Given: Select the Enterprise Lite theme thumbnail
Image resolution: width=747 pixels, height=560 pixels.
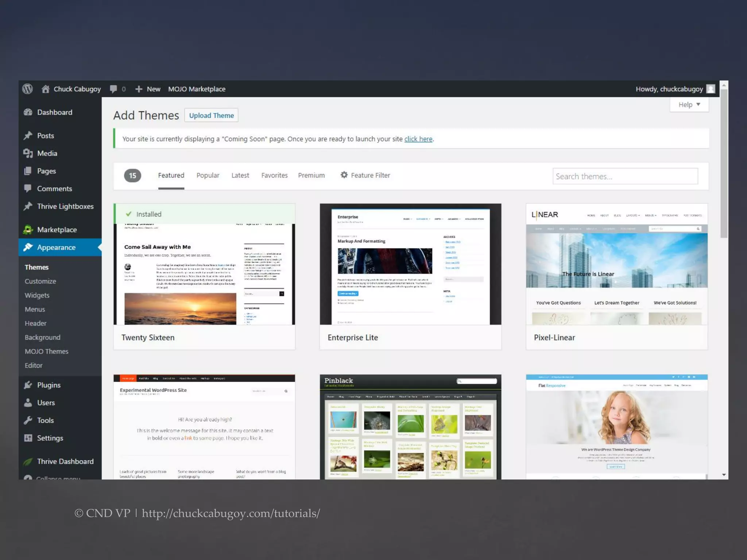Looking at the screenshot, I should pos(410,264).
